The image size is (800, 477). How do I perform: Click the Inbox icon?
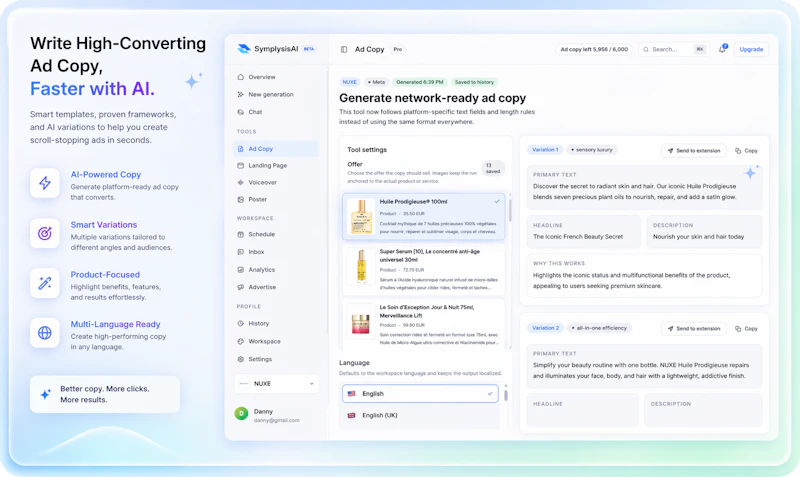[240, 252]
